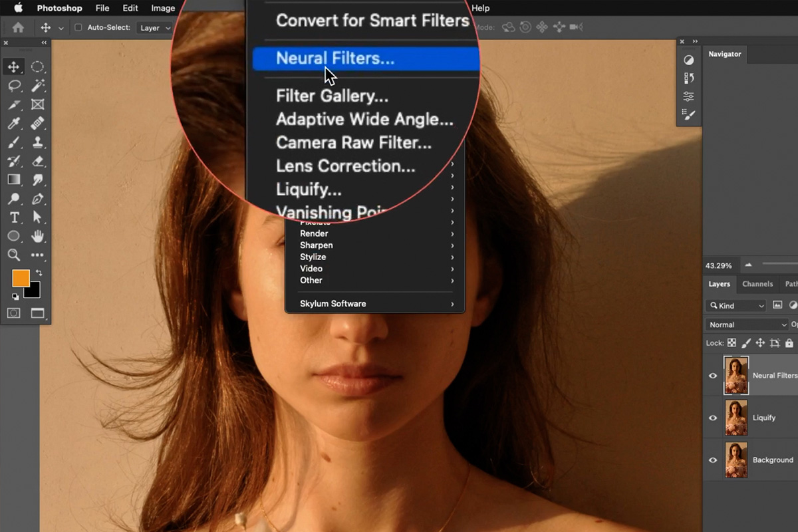The image size is (798, 532).
Task: Select the Brush tool
Action: pos(14,142)
